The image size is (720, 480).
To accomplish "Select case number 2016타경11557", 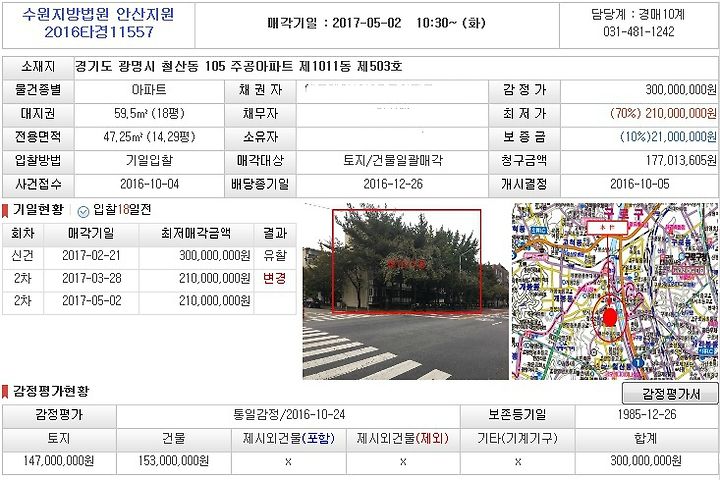I will (x=99, y=32).
